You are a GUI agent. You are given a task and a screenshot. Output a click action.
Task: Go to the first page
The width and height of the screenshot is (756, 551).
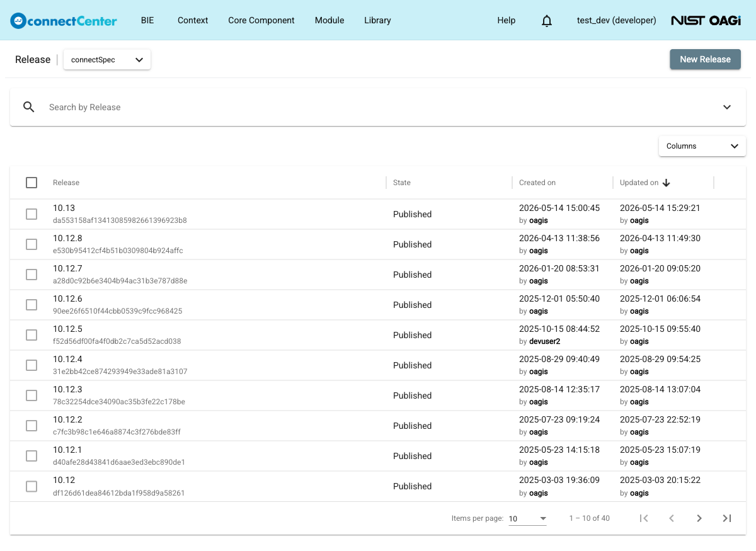click(644, 518)
